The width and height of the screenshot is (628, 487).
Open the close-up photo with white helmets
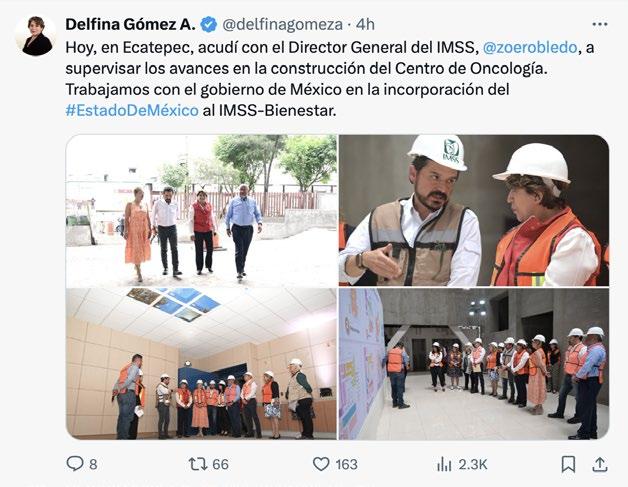[x=474, y=210]
